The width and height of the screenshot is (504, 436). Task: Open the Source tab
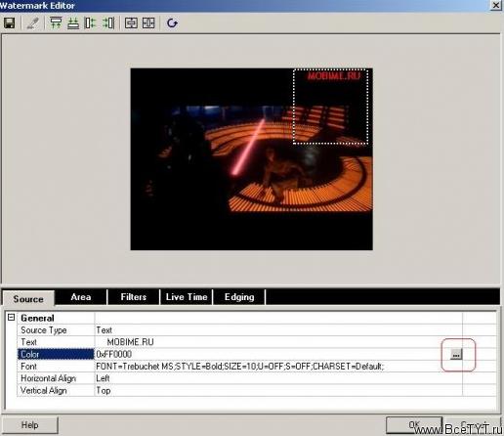28,298
